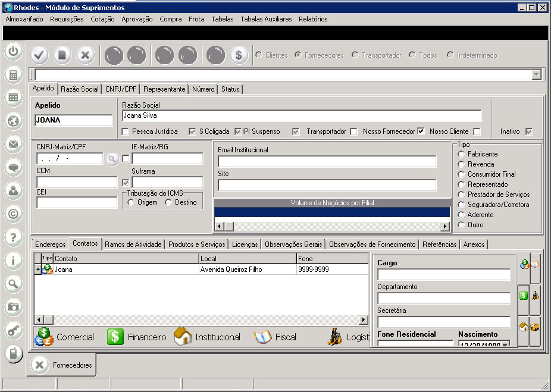The height and width of the screenshot is (392, 551).
Task: Toggle the S Coligada checkbox
Action: point(192,131)
